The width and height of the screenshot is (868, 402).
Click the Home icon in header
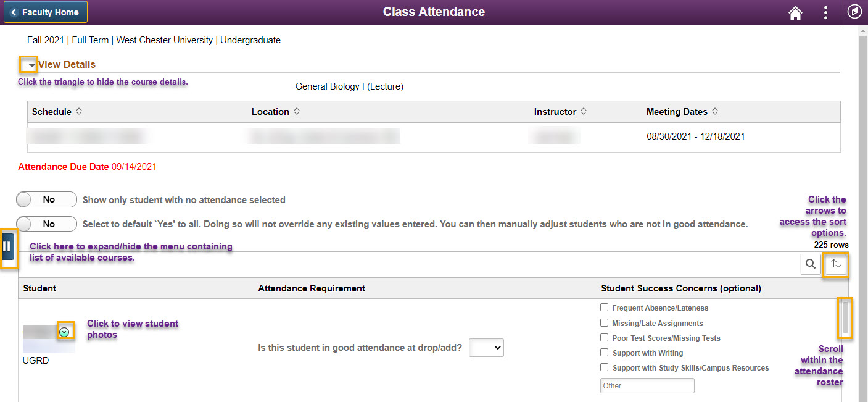point(796,13)
